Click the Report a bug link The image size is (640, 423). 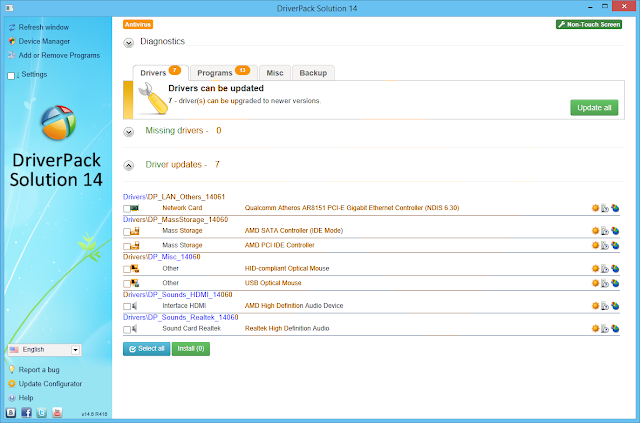point(39,370)
